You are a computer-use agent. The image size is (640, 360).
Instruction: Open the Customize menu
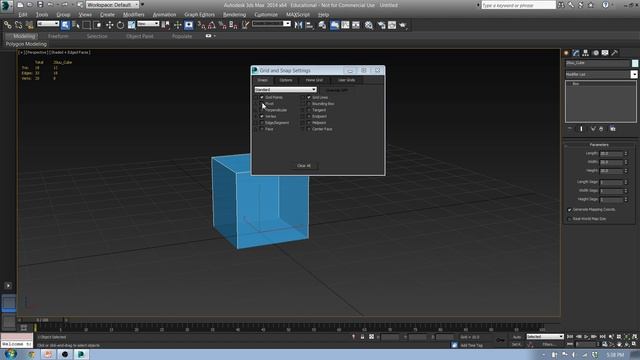click(266, 15)
